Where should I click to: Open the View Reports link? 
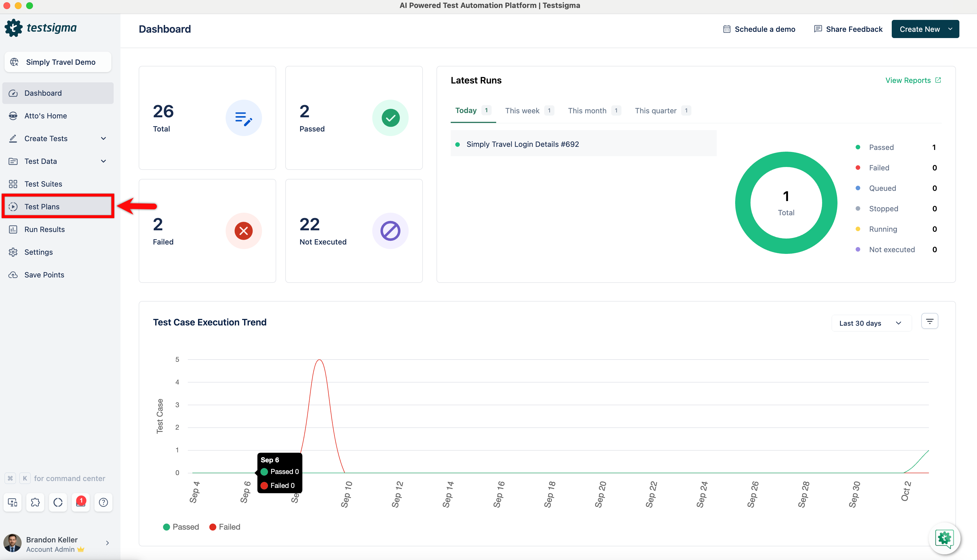(x=913, y=80)
